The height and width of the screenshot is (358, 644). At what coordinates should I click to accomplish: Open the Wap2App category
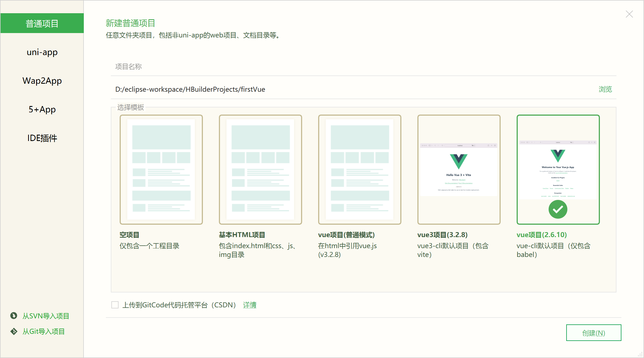click(42, 81)
